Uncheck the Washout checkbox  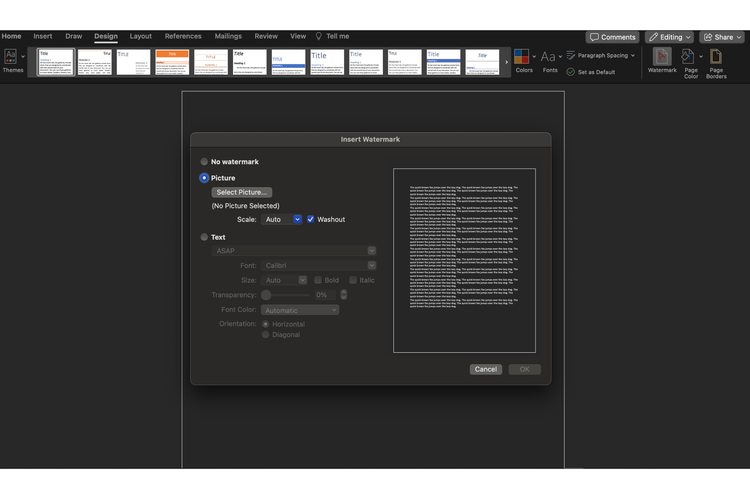coord(310,219)
